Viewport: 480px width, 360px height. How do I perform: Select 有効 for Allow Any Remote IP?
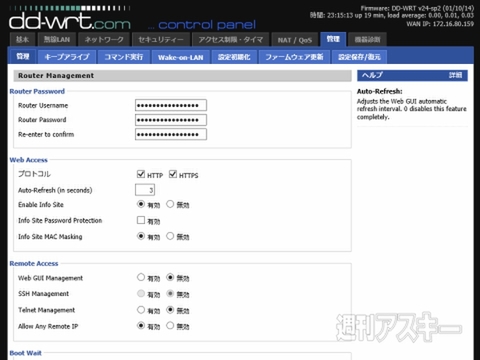(141, 325)
